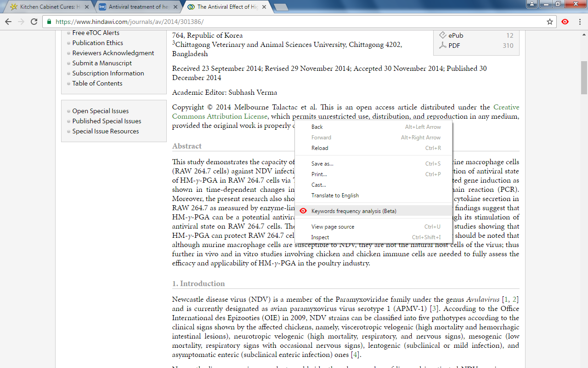The width and height of the screenshot is (588, 368).
Task: Click the eye icon beside Keywords frequency analysis
Action: click(303, 211)
